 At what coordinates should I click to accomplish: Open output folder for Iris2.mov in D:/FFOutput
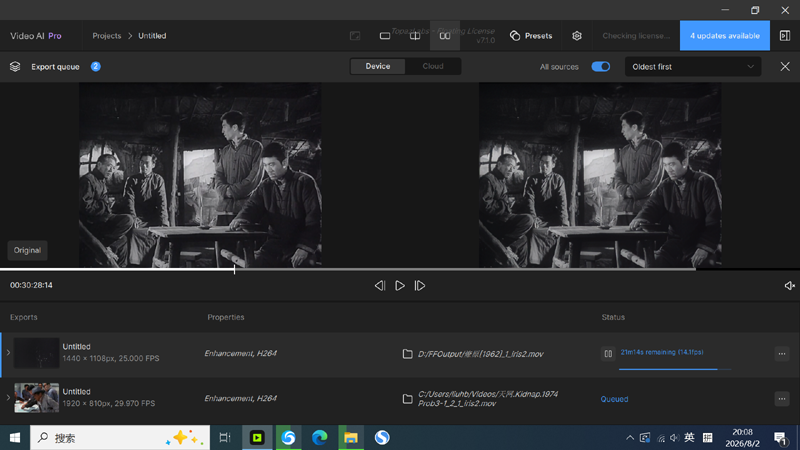(x=407, y=354)
